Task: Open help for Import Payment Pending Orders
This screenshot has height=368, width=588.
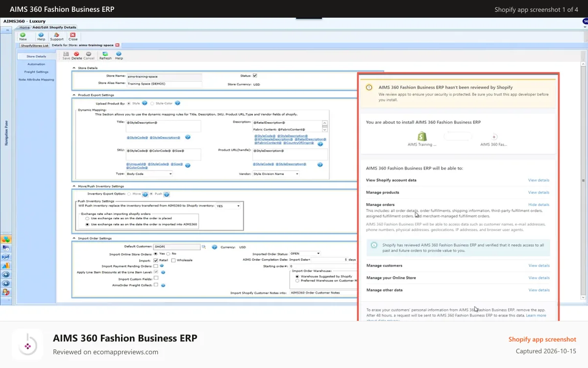Action: (163, 266)
